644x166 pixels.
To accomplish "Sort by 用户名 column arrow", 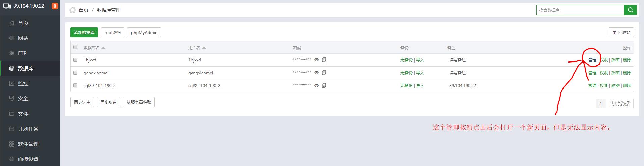I will click(x=204, y=48).
